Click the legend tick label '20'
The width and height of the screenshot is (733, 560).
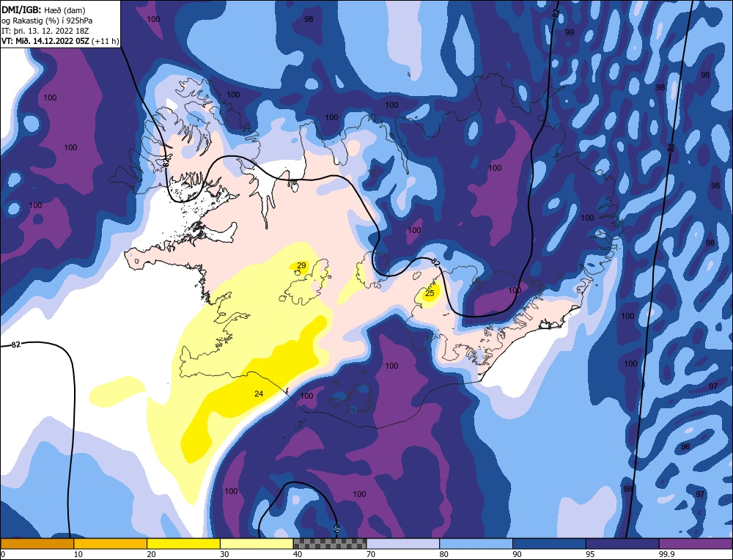[x=151, y=554]
